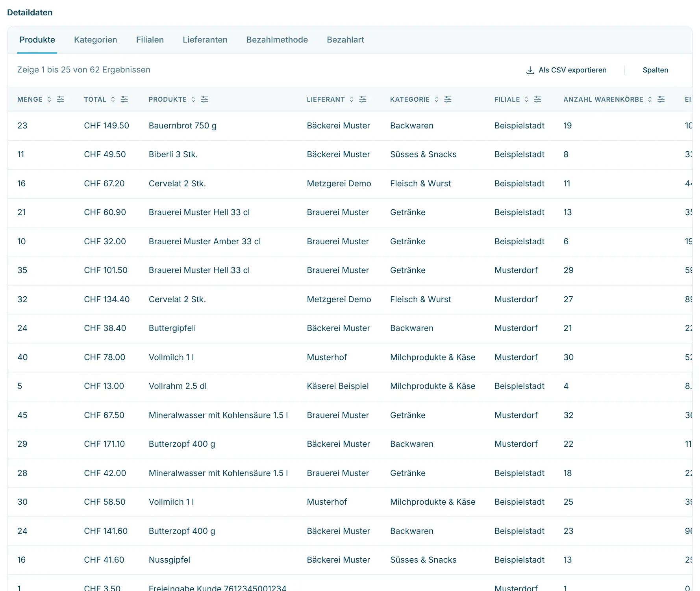Open the Lieferanten tab
The image size is (700, 591).
click(205, 40)
